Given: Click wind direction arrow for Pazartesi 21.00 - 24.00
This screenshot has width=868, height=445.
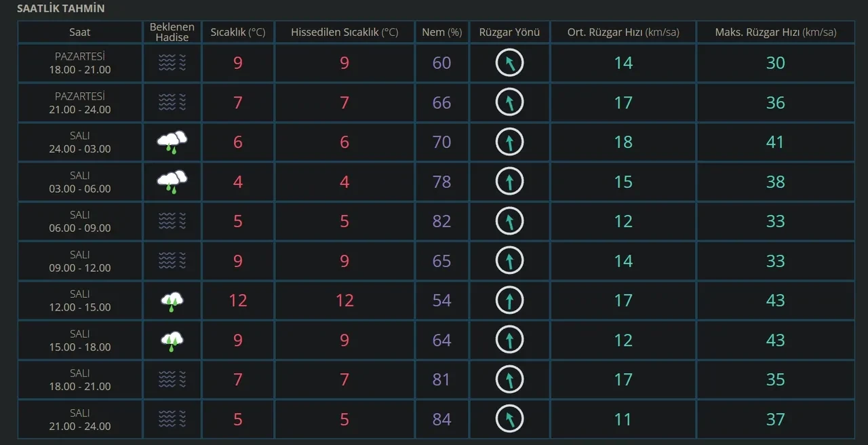Looking at the screenshot, I should (509, 102).
